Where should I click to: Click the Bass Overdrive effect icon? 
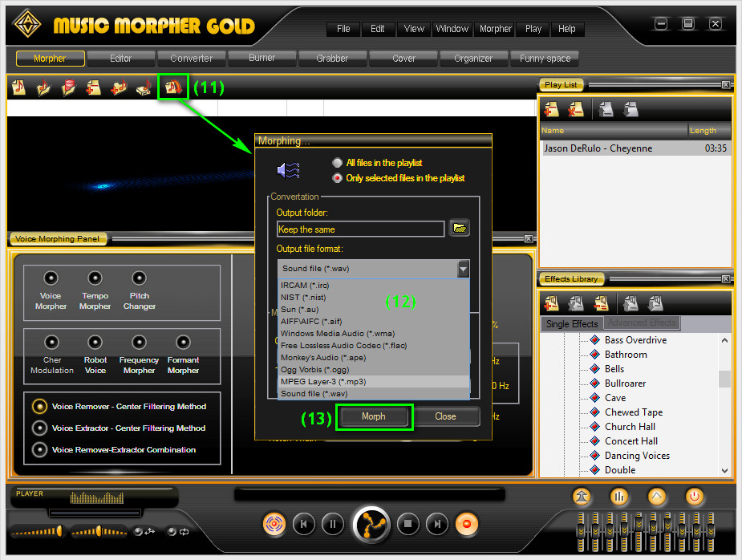pos(595,340)
